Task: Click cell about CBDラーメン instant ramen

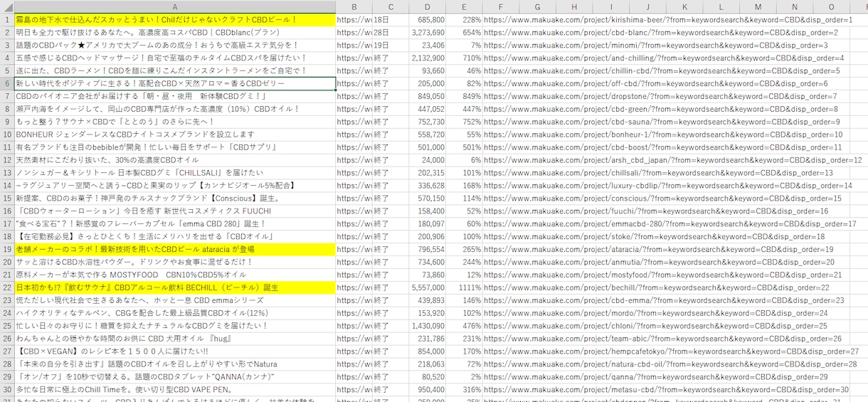Action: (x=175, y=70)
